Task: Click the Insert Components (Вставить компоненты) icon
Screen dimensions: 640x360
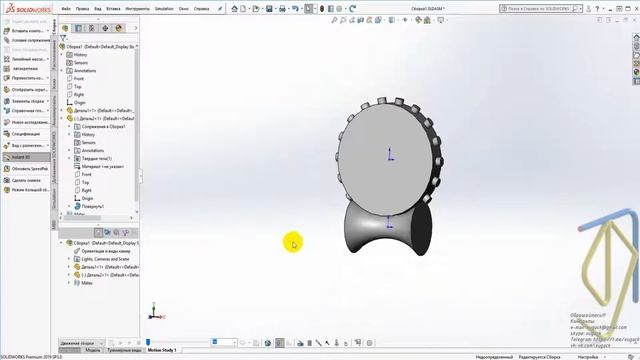Action: click(7, 31)
